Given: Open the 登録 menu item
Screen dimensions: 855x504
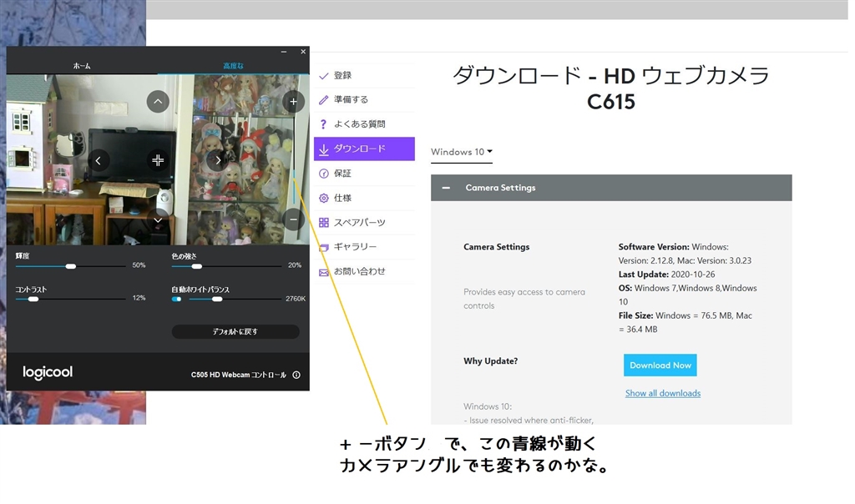Looking at the screenshot, I should (x=364, y=76).
